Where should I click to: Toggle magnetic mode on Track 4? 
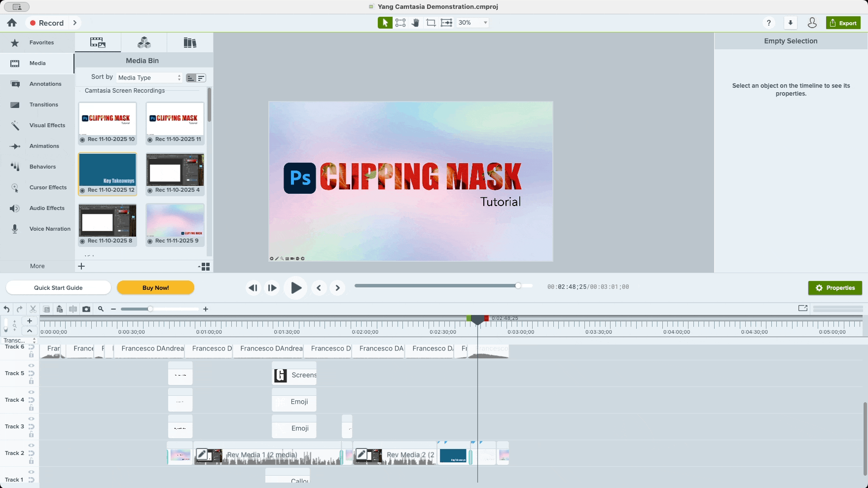click(32, 400)
